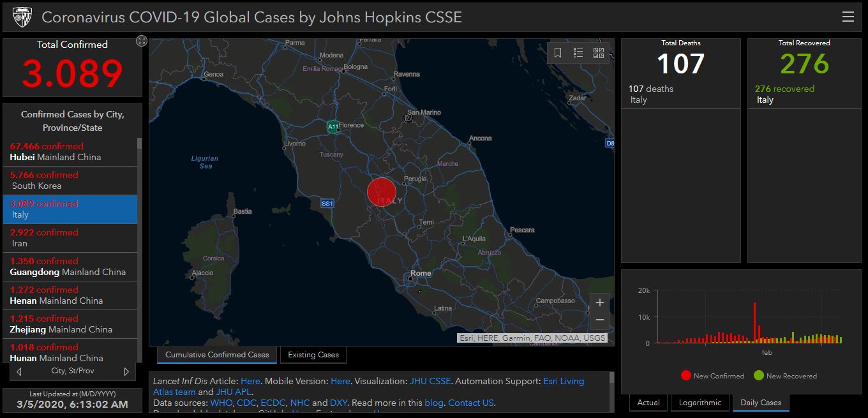The width and height of the screenshot is (868, 418).
Task: Open the WHO data source link
Action: [221, 403]
